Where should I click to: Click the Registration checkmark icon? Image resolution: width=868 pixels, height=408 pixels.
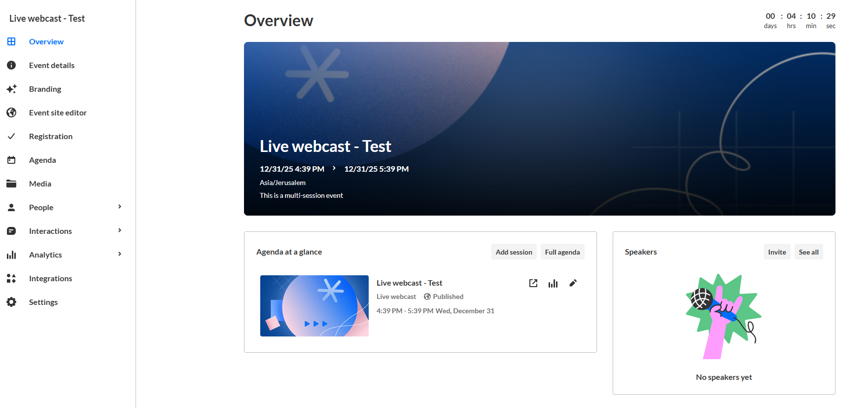coord(11,136)
